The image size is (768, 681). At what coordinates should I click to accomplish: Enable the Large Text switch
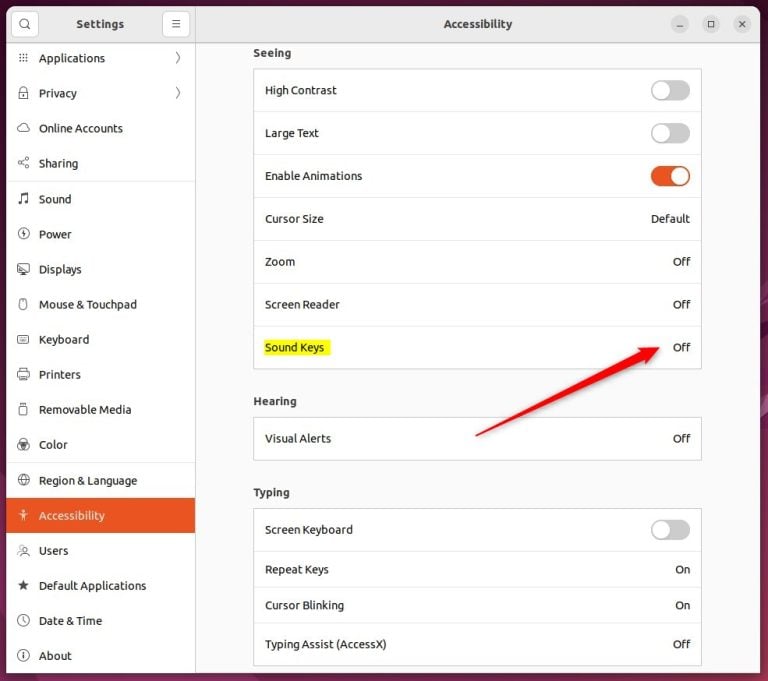click(670, 133)
